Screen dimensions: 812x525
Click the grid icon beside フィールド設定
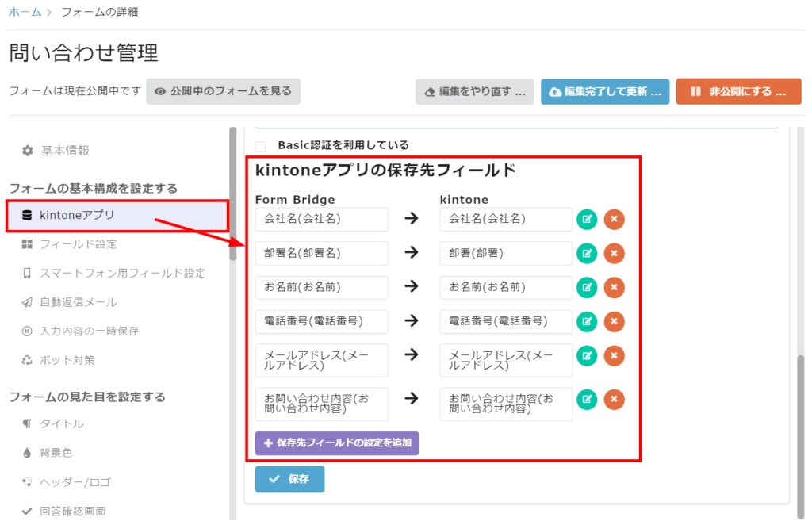tap(27, 243)
